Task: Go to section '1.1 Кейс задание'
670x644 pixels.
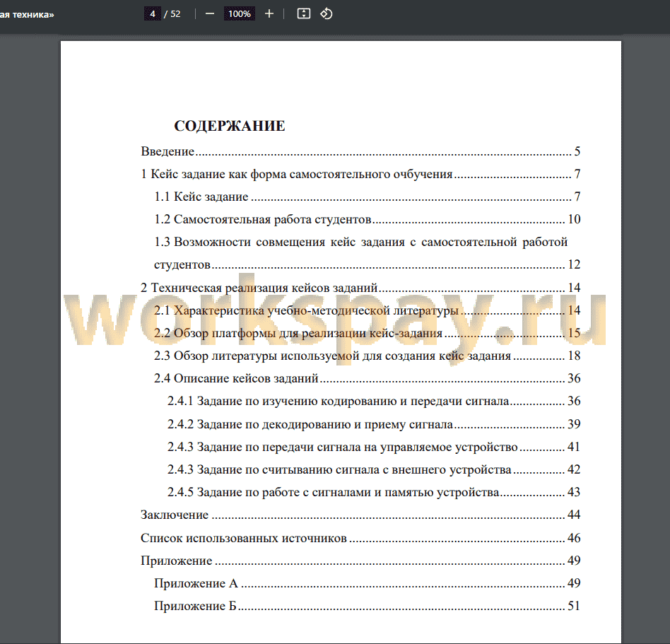Action: click(x=367, y=197)
